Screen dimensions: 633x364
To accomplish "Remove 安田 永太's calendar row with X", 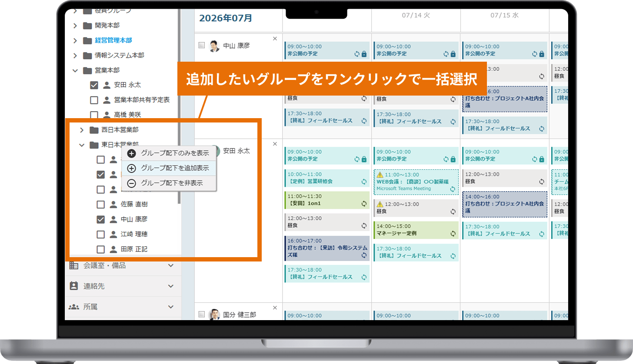I will [x=275, y=144].
